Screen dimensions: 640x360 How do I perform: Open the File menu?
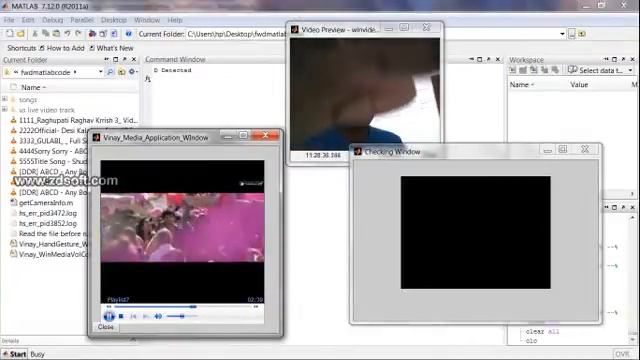[x=9, y=20]
